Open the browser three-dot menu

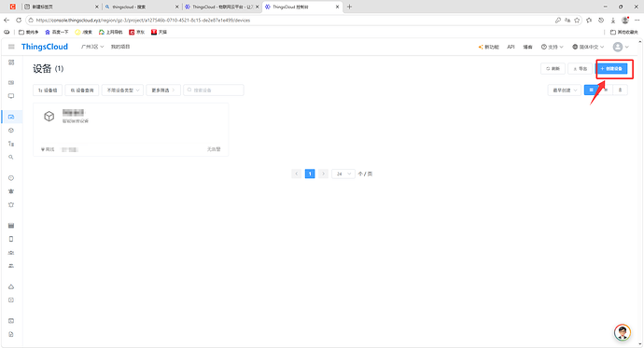click(637, 21)
